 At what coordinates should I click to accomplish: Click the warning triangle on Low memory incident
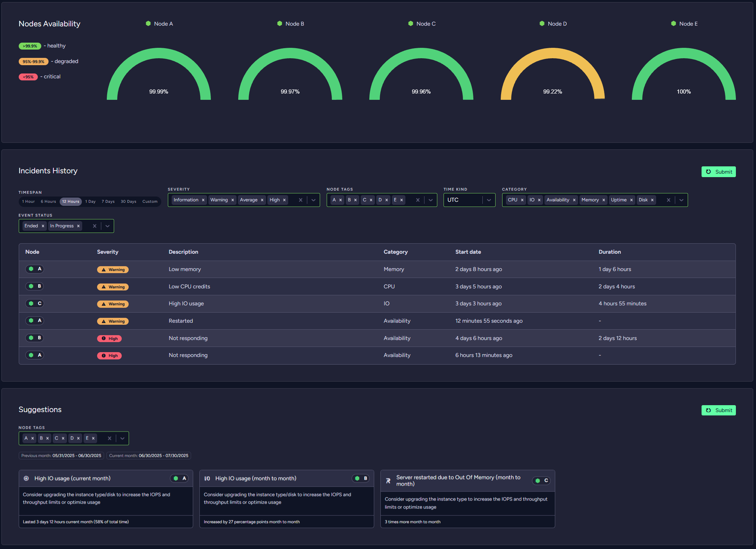pos(103,269)
